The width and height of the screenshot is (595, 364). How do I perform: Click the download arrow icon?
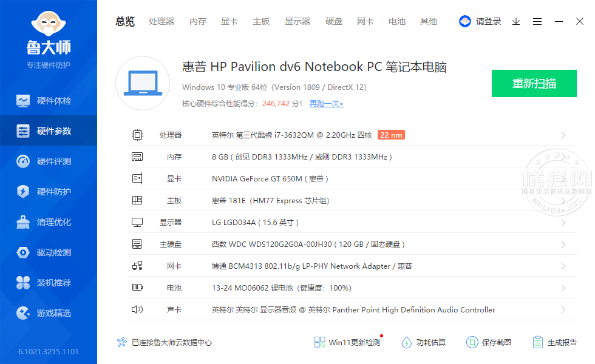(515, 22)
